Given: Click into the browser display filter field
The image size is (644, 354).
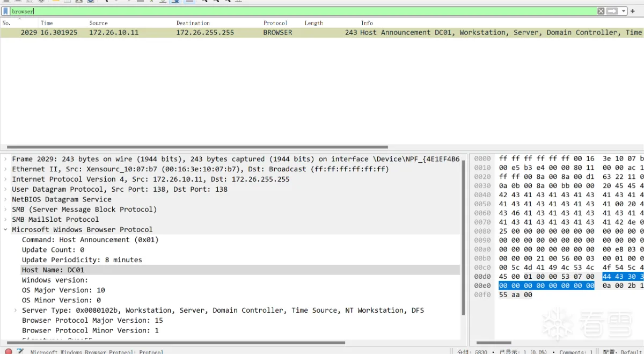Looking at the screenshot, I should tap(301, 11).
